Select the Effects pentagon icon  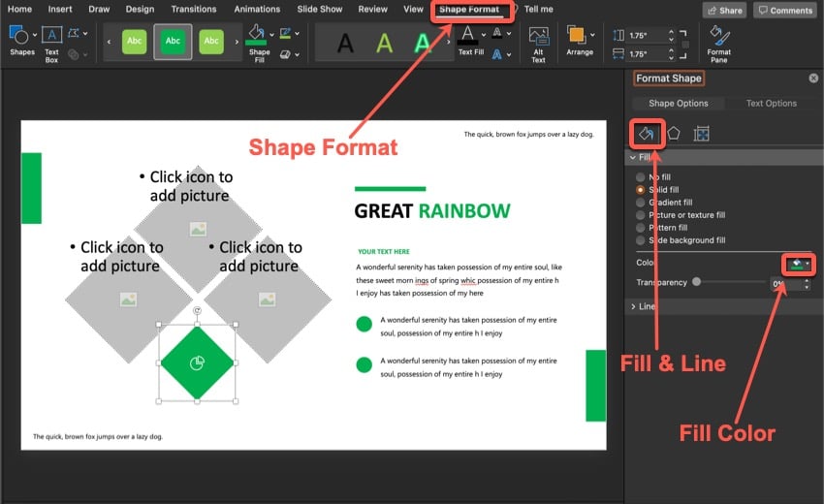point(674,133)
